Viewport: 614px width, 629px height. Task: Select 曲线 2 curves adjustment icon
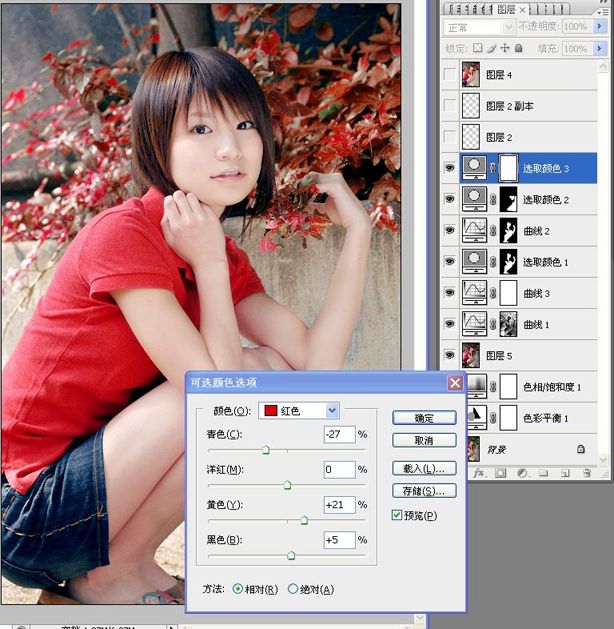[474, 230]
